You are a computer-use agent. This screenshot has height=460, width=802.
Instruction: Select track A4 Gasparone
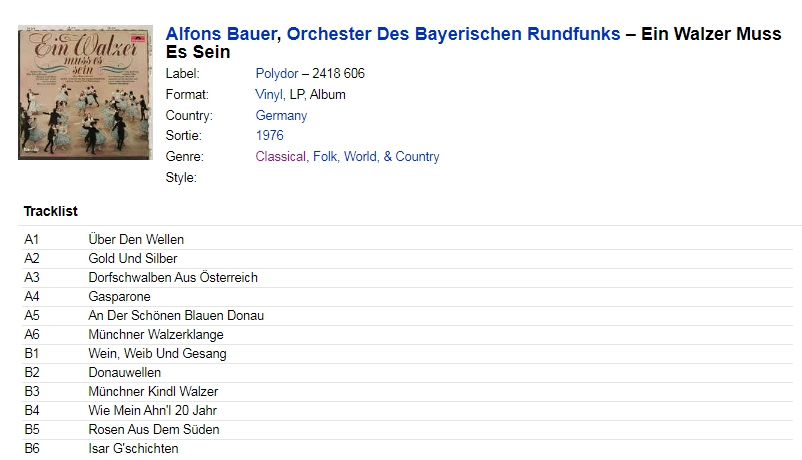coord(408,296)
